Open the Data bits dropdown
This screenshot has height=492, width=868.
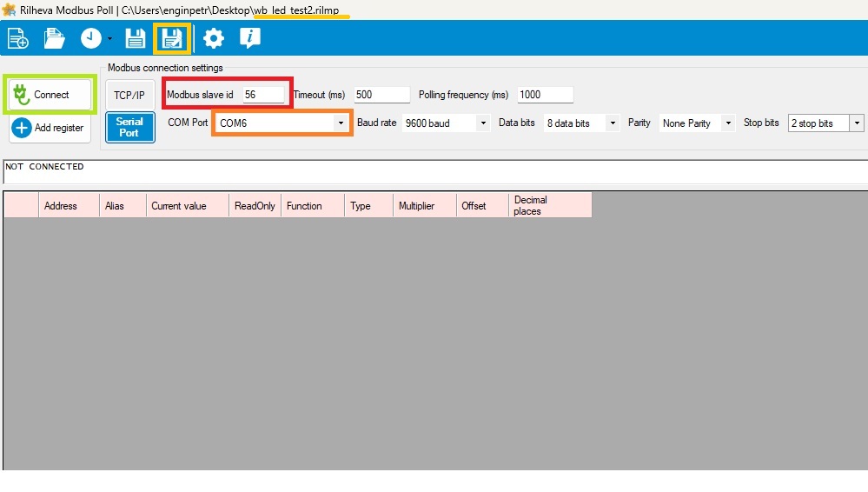(x=613, y=123)
